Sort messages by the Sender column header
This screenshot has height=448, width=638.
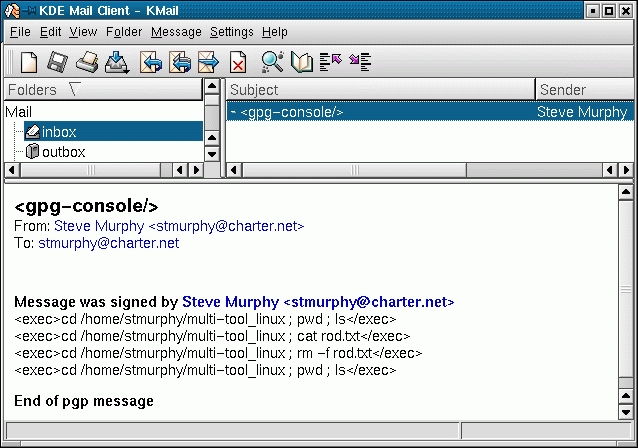click(x=584, y=90)
